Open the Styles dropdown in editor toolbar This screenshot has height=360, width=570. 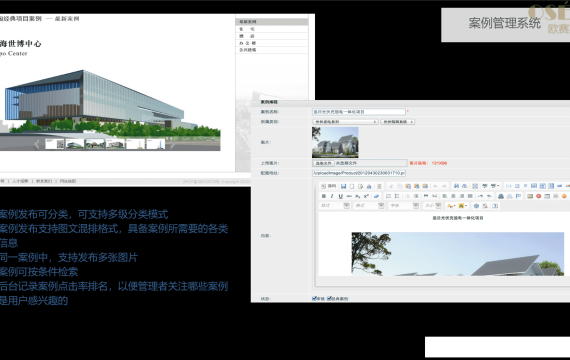[335, 205]
